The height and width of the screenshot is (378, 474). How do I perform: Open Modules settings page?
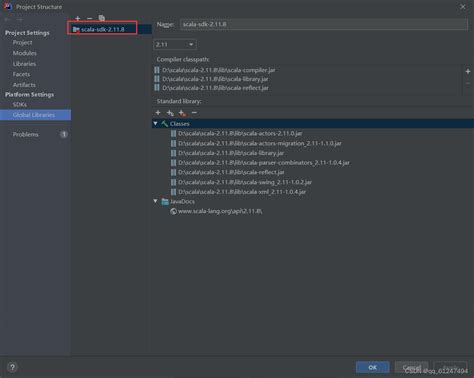[x=25, y=53]
